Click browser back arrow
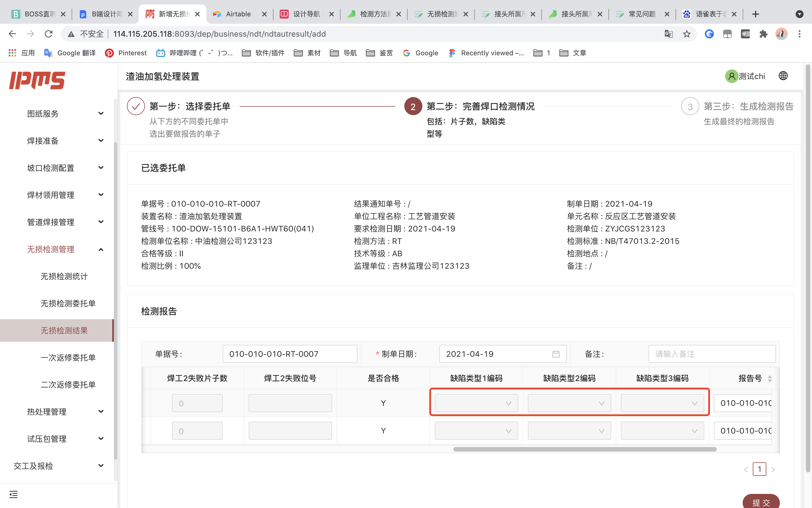The image size is (812, 508). pos(12,34)
